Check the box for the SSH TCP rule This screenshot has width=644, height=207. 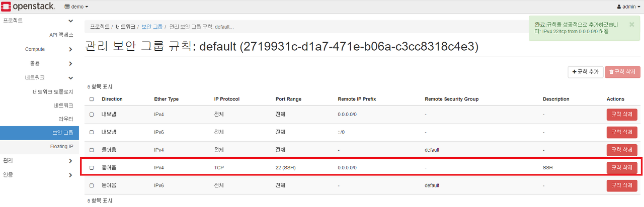[92, 168]
